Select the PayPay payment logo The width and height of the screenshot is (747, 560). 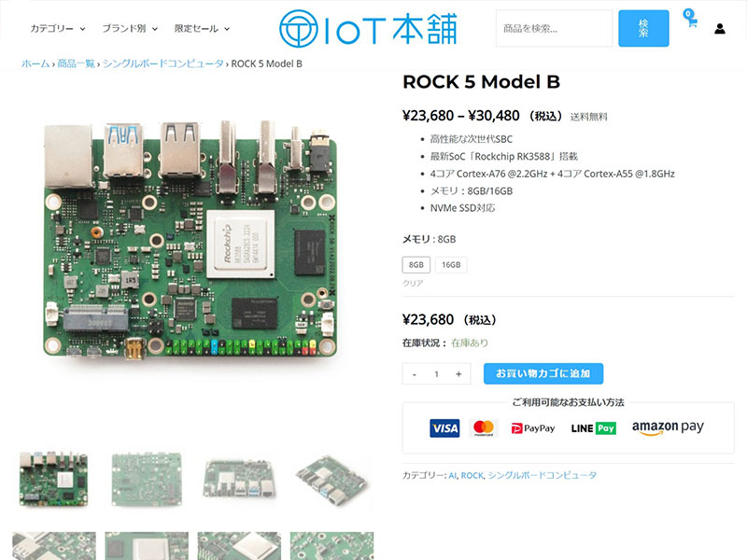pyautogui.click(x=533, y=428)
